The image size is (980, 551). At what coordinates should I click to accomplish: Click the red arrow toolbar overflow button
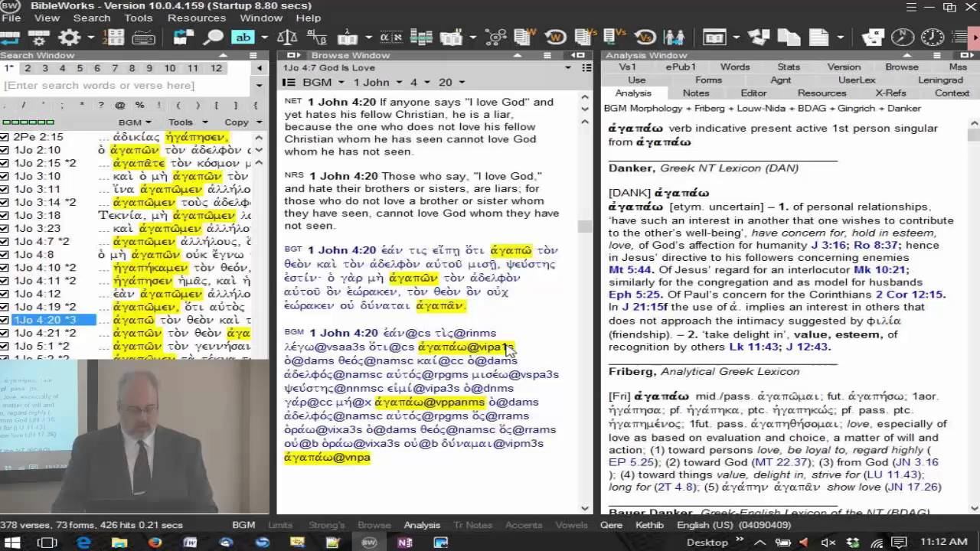click(975, 37)
